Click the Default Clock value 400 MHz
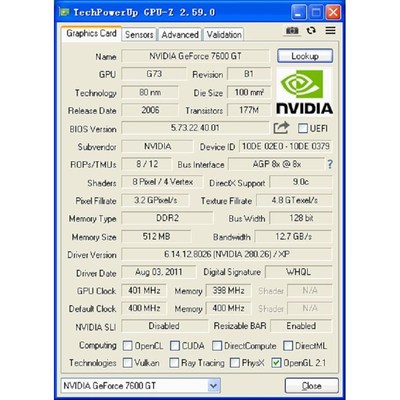 (x=144, y=308)
